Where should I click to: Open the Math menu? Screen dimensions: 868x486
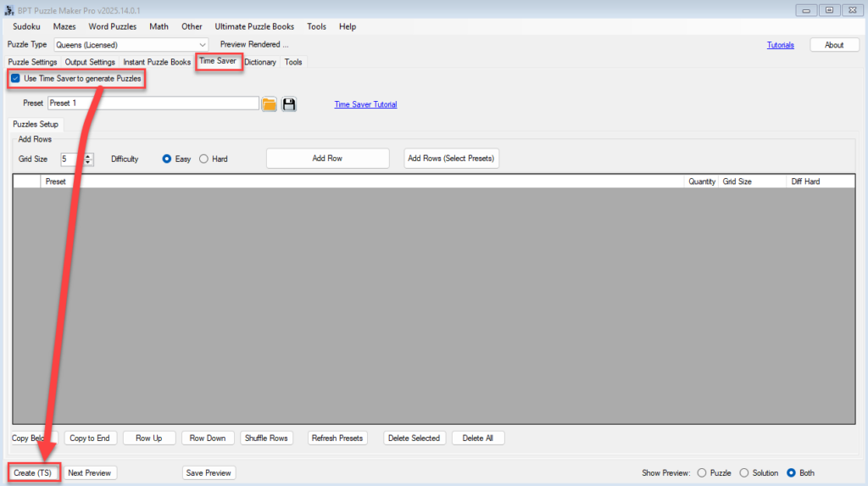159,26
